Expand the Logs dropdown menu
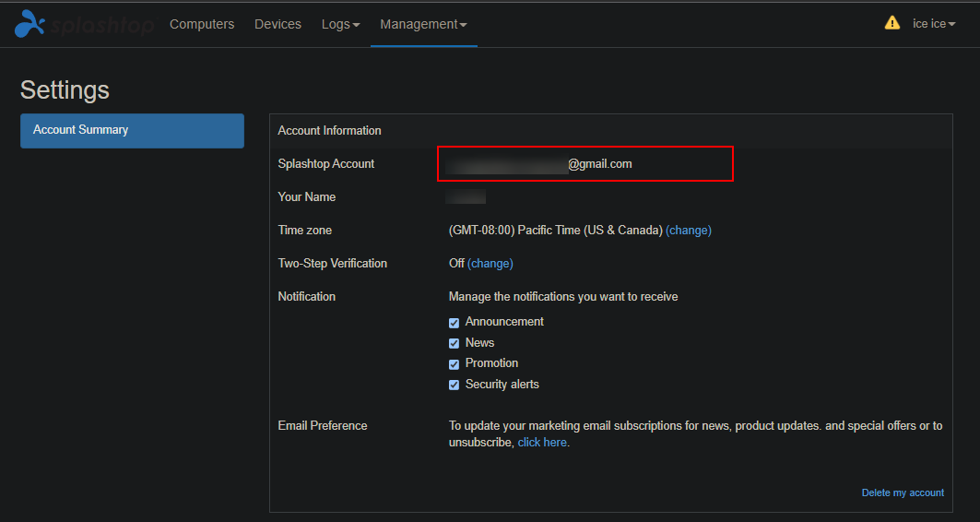 point(340,24)
